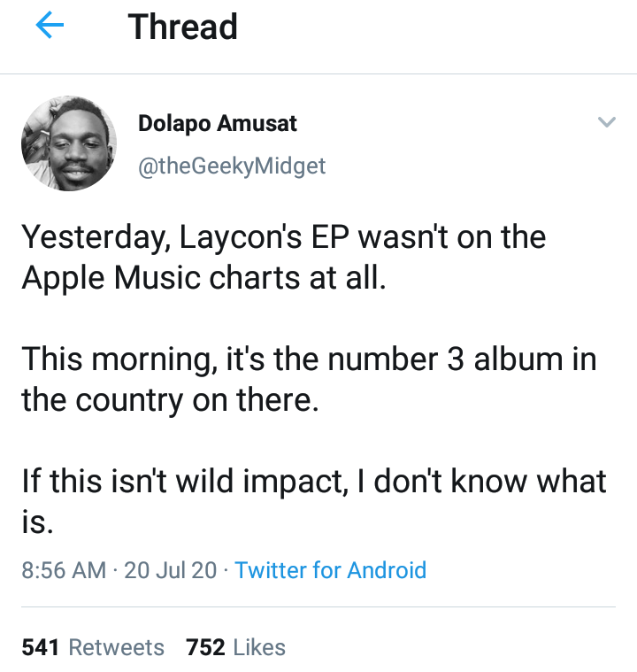
Task: Open the tweet options chevron menu
Action: 606,122
